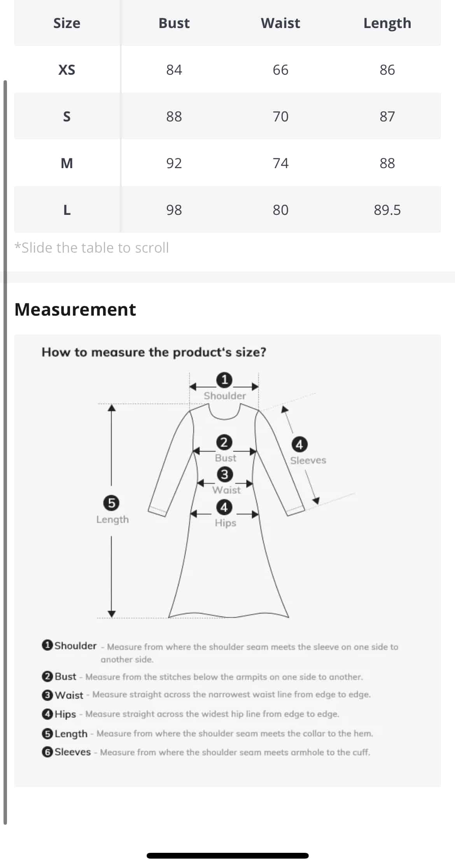Tap the Length column header

click(x=387, y=23)
